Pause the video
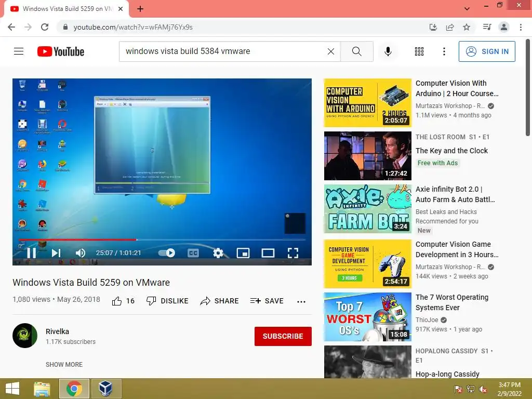The width and height of the screenshot is (532, 399). 31,253
